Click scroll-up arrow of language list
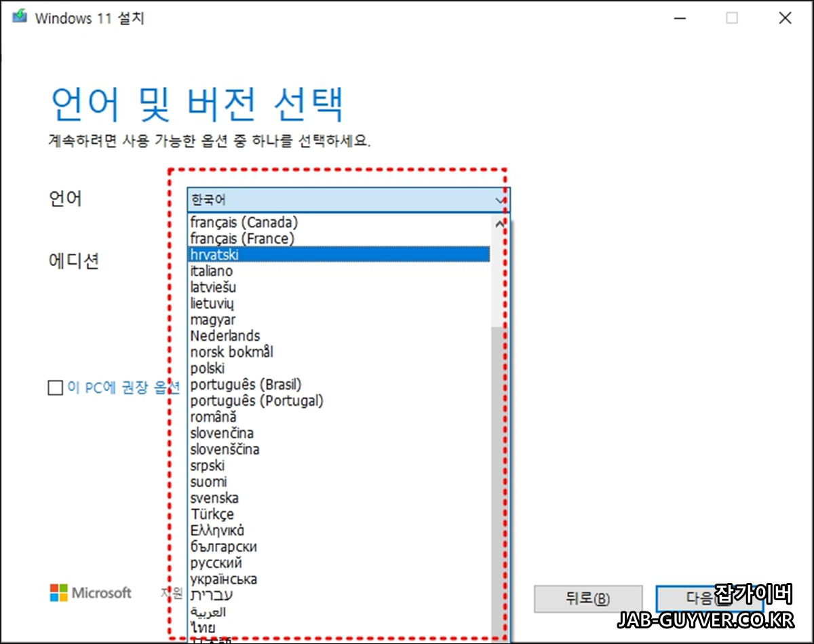The height and width of the screenshot is (644, 814). [x=500, y=223]
